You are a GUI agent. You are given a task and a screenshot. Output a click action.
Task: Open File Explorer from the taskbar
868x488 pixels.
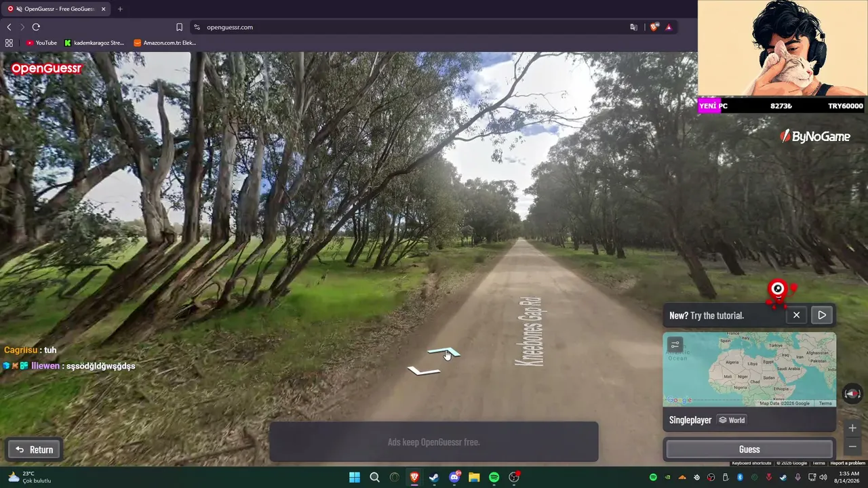[x=474, y=477]
